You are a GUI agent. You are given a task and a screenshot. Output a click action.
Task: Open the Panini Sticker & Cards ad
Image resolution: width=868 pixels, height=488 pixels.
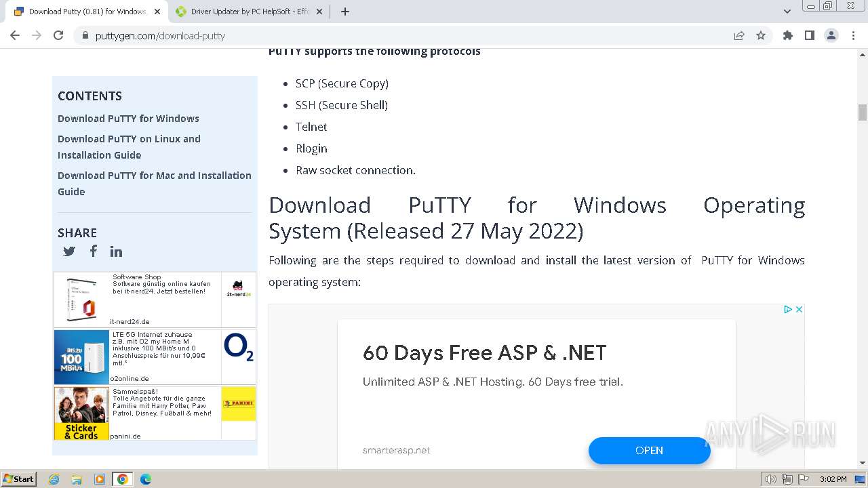point(155,413)
